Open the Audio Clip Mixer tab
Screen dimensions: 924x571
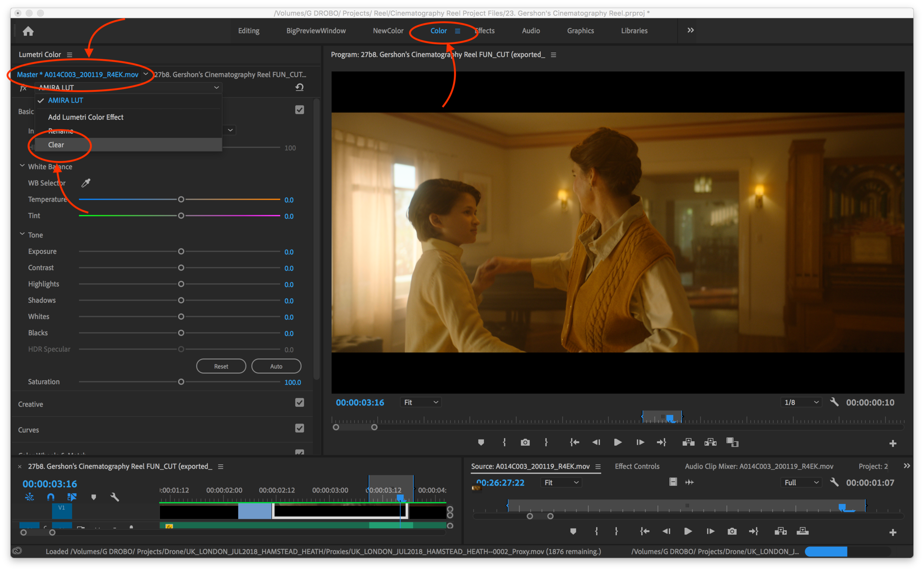tap(759, 466)
